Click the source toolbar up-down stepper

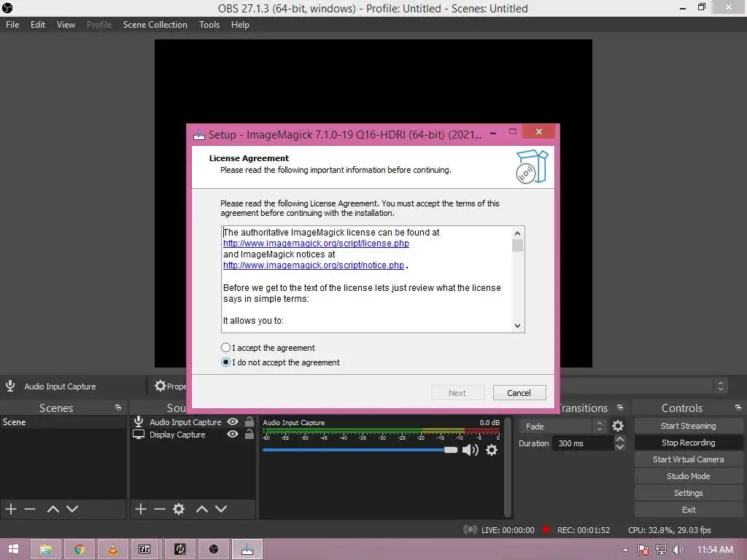pos(720,386)
